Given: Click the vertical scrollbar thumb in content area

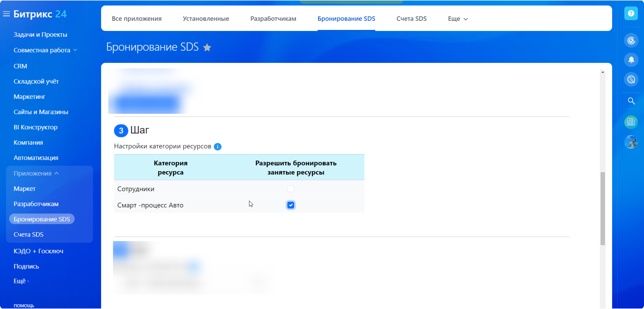Looking at the screenshot, I should pos(602,208).
